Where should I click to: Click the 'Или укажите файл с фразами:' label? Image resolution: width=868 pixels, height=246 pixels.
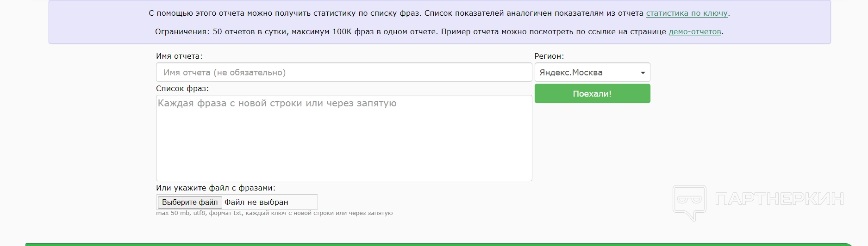click(x=216, y=188)
